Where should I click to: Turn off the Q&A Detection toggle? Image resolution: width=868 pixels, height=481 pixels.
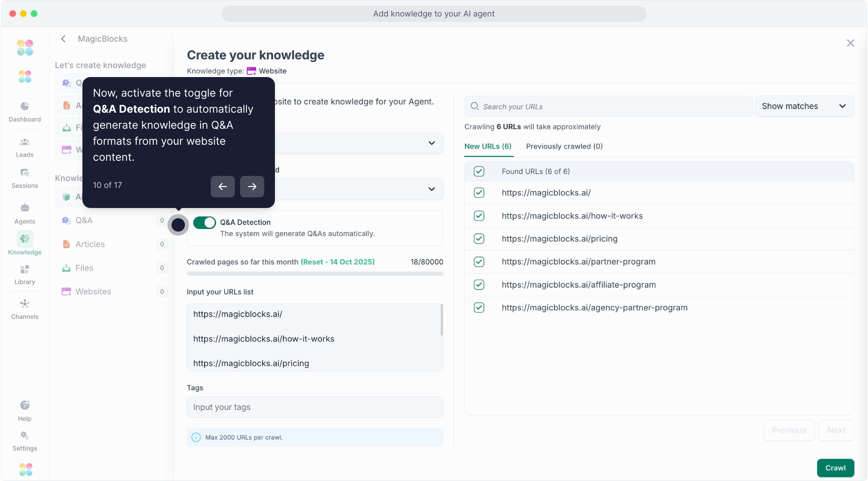point(205,223)
